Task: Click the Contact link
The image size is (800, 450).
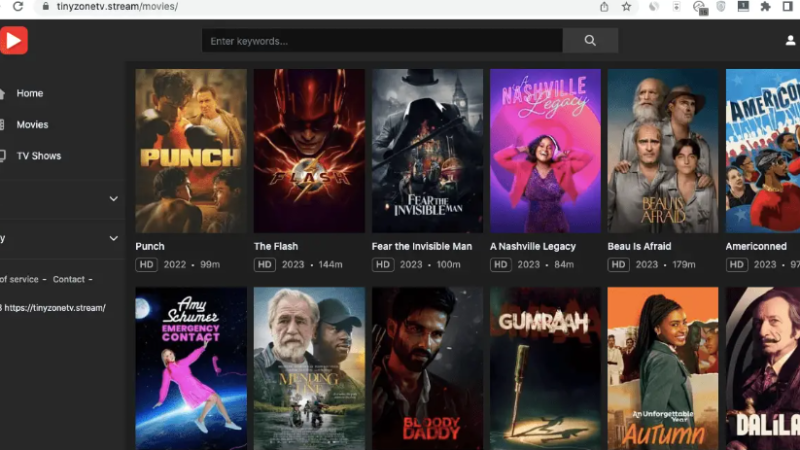Action: pyautogui.click(x=69, y=279)
